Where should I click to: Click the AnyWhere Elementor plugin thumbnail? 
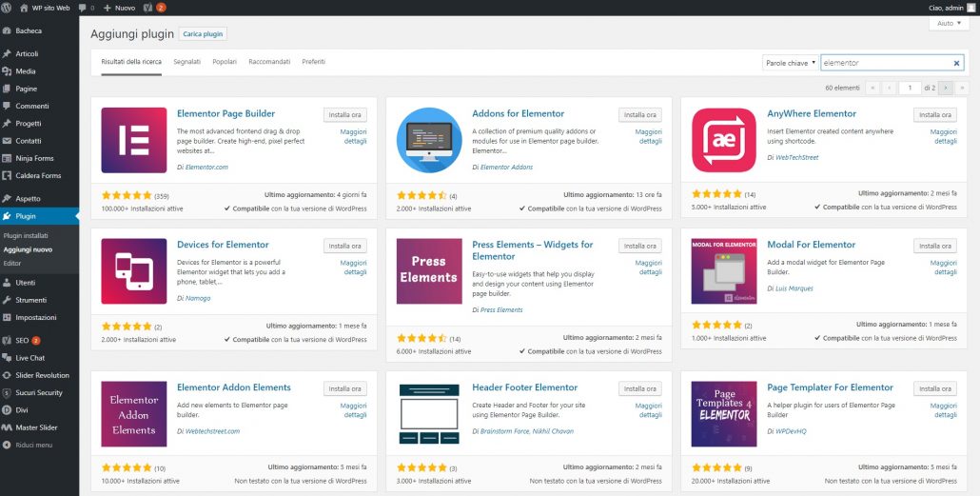tap(724, 140)
